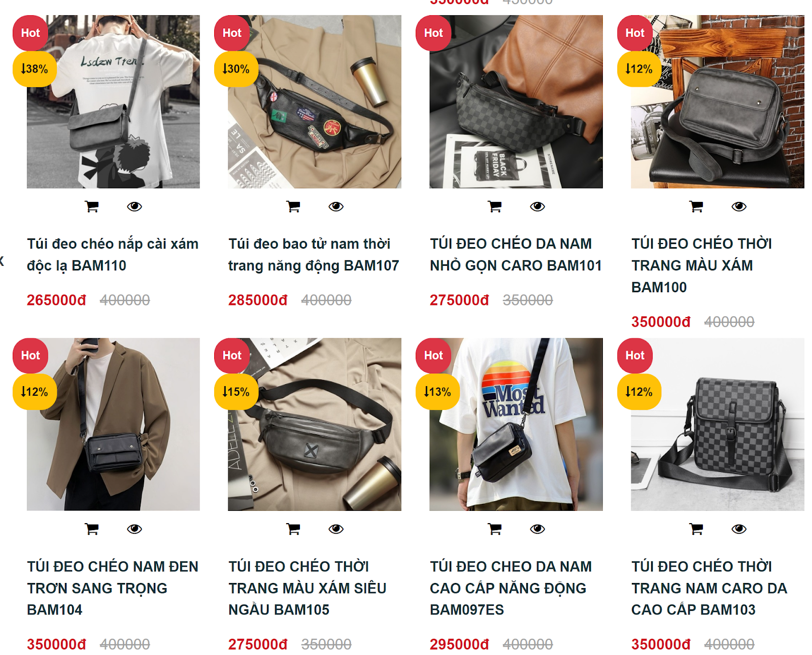Add BAM110 grey flap bag to cart
Screen dimensions: 812x655
tap(92, 206)
